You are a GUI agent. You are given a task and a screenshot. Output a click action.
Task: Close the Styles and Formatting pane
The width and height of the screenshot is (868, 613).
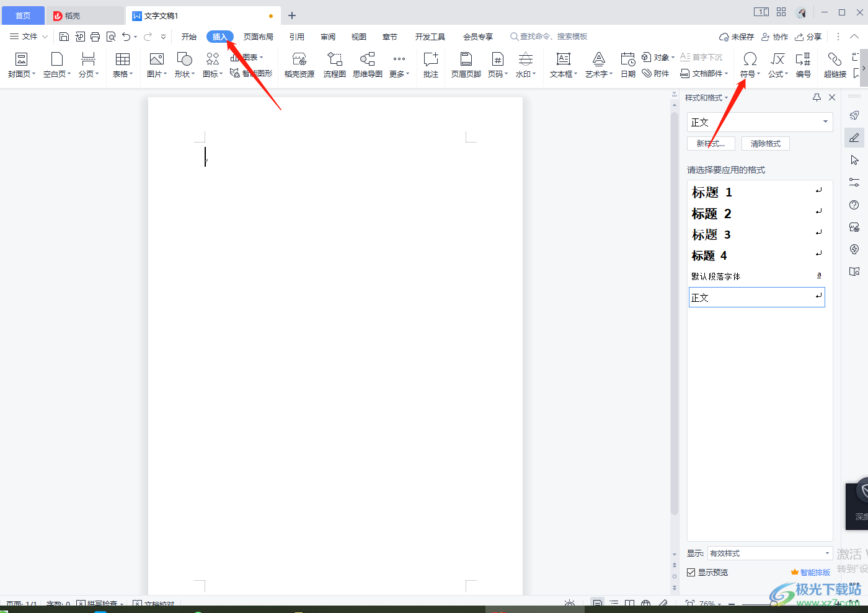832,97
